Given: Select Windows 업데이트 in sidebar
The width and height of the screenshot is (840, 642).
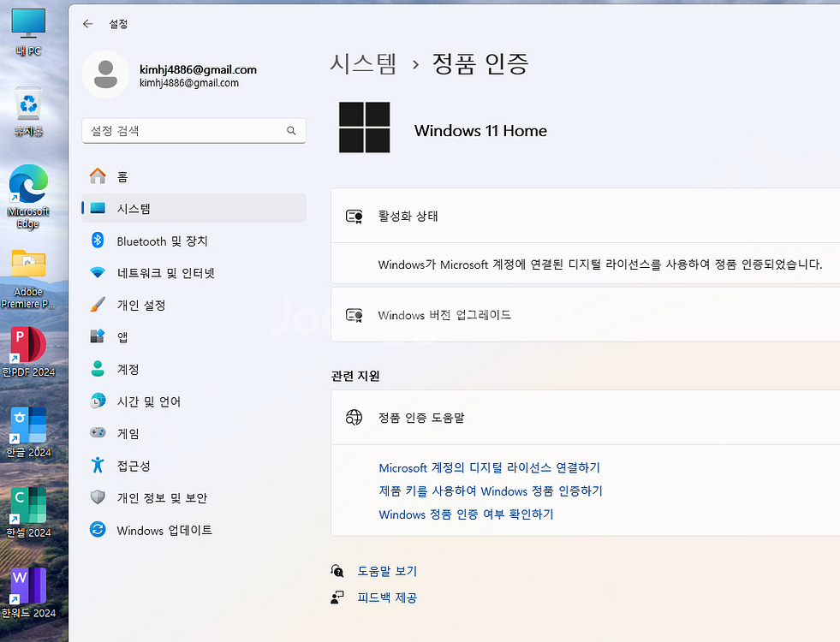Looking at the screenshot, I should point(194,530).
